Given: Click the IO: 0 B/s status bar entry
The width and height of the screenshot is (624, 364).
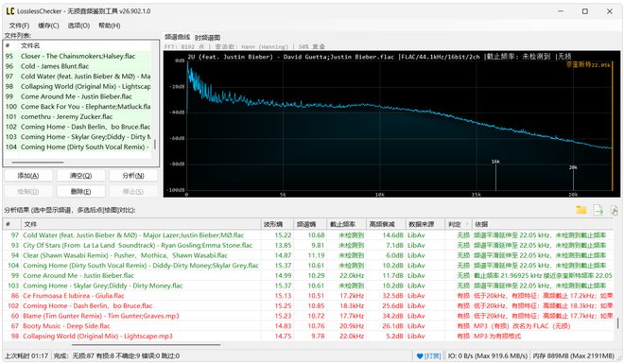Looking at the screenshot, I should pyautogui.click(x=488, y=355).
